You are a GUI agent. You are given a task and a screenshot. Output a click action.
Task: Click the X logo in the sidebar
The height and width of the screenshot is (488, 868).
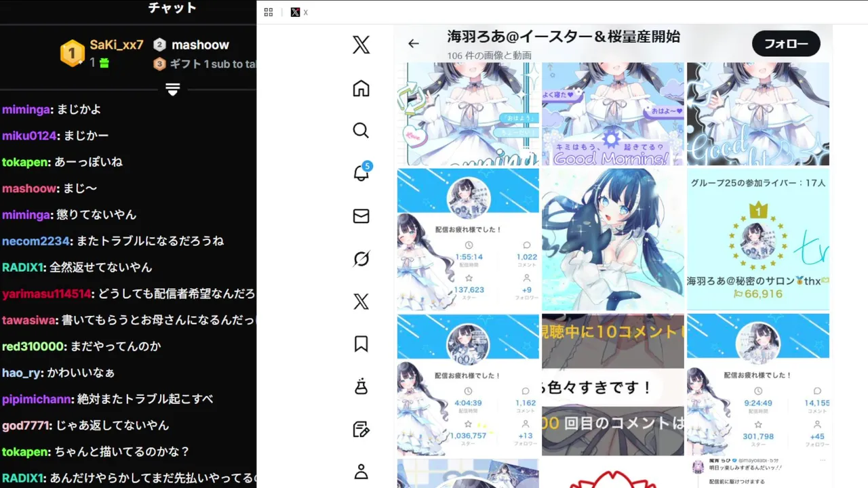click(361, 45)
